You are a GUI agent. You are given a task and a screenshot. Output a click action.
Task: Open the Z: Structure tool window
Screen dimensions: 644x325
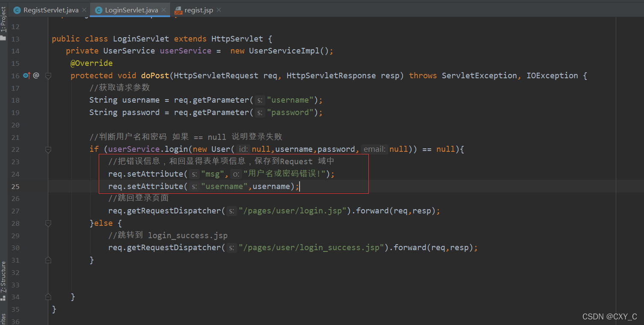coord(3,277)
